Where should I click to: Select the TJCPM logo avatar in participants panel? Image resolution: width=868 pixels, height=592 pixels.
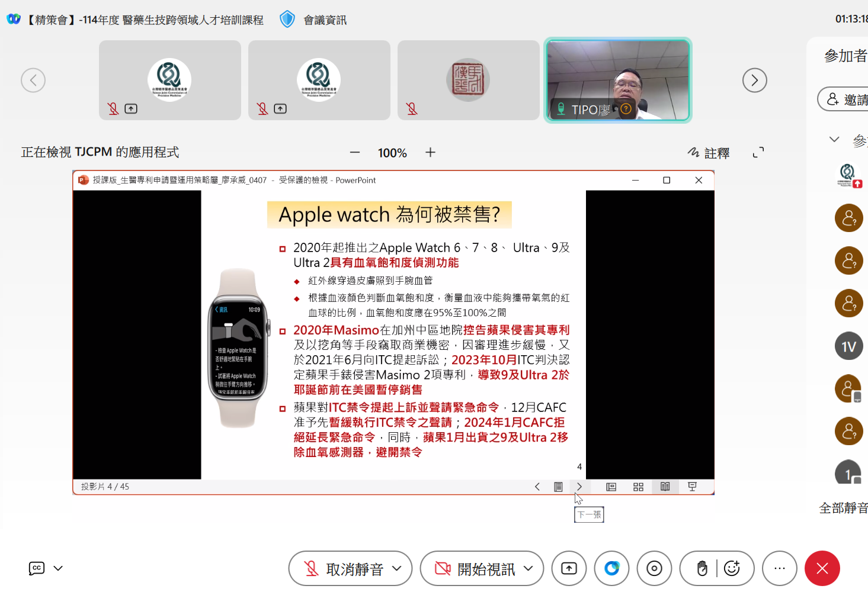(x=848, y=175)
